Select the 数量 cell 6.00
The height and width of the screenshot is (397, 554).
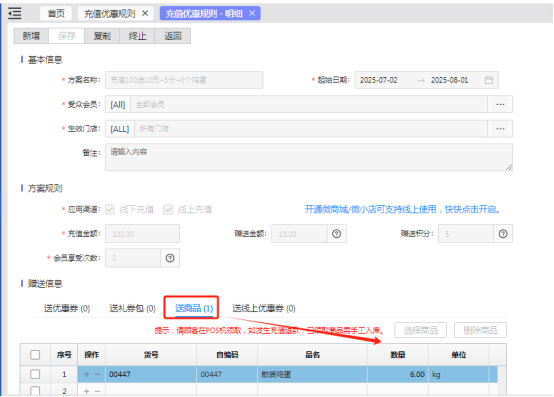398,374
